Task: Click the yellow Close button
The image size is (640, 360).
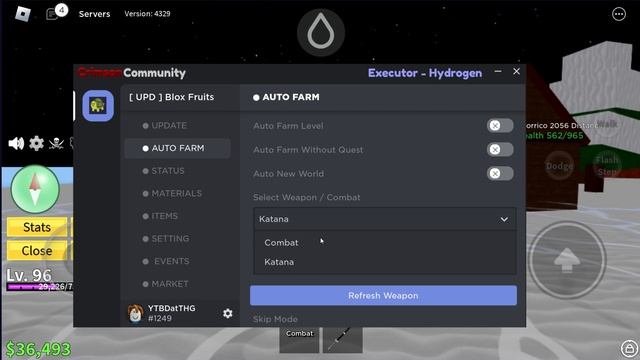Action: (x=37, y=251)
